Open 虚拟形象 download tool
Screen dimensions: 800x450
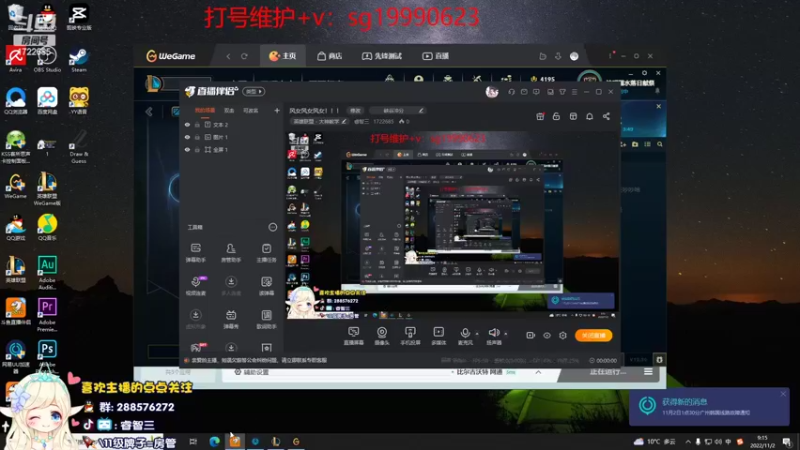click(195, 319)
